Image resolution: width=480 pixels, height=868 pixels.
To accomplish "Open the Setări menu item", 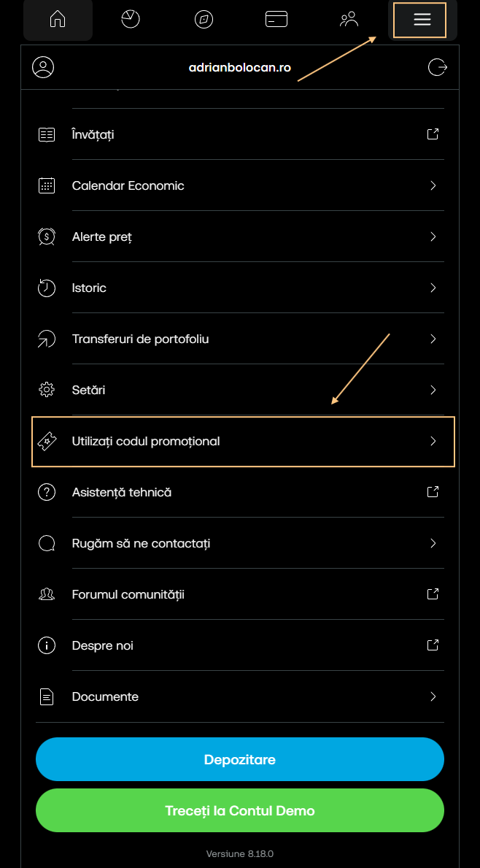I will (x=88, y=390).
